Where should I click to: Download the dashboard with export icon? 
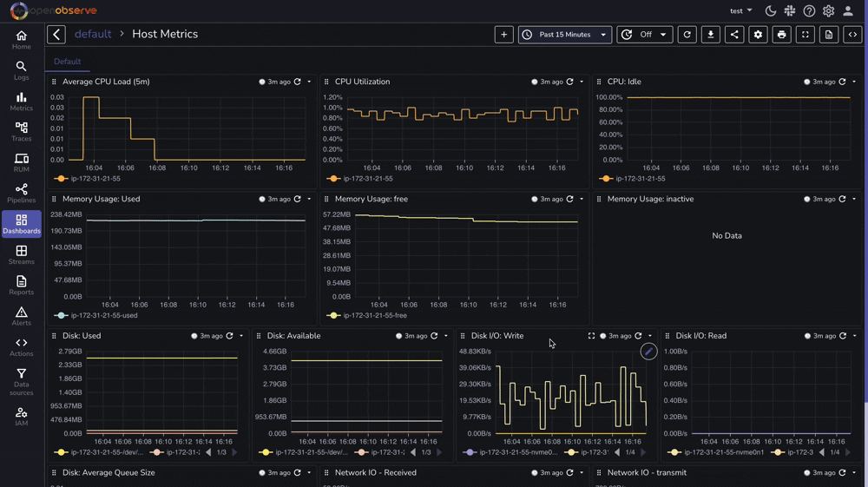pos(711,35)
